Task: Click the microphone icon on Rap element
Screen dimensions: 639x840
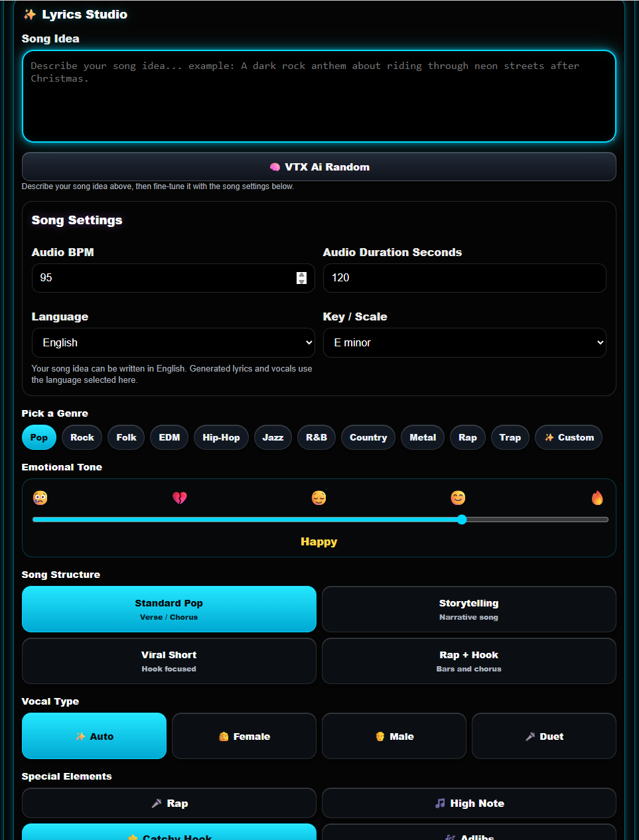Action: (157, 804)
